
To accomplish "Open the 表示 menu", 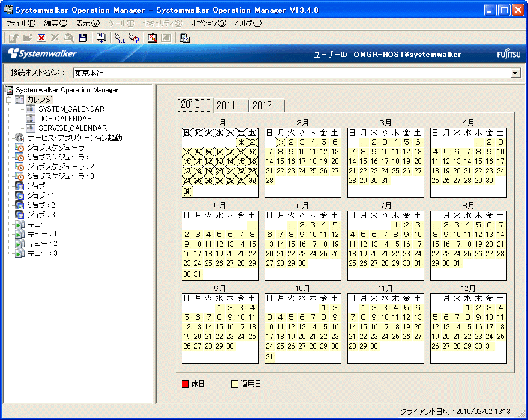I will click(88, 23).
